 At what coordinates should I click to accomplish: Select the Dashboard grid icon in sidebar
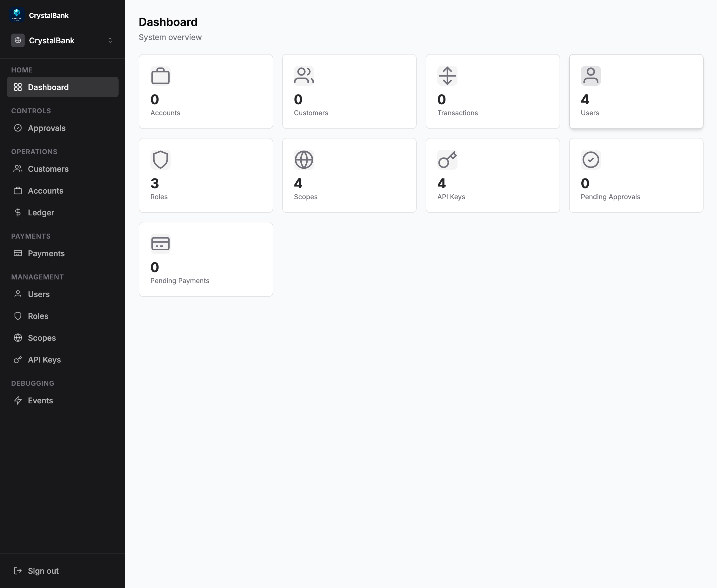(18, 87)
